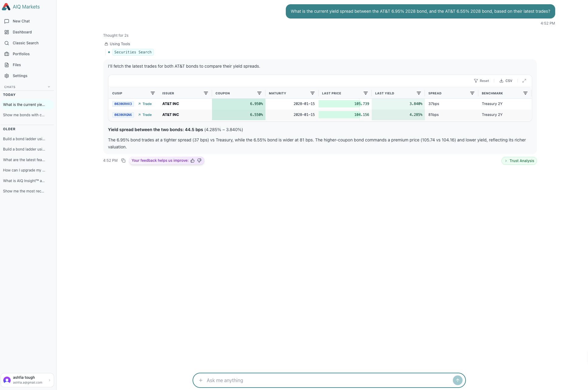
Task: Expand the bond table to fullscreen
Action: point(524,81)
